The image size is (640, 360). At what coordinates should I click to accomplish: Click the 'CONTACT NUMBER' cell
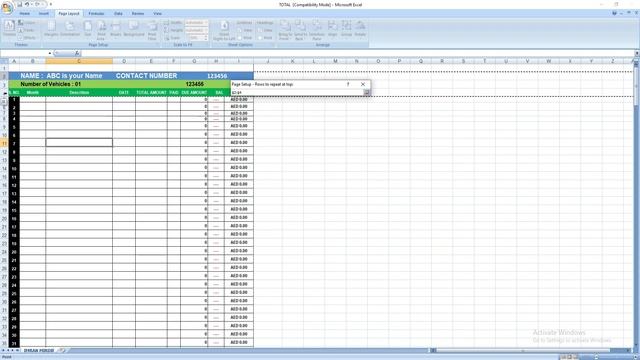pos(147,76)
